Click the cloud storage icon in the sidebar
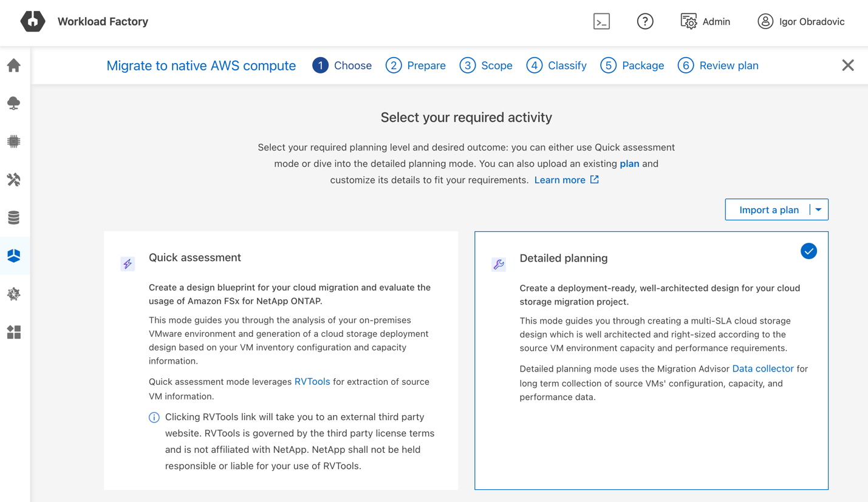Viewport: 868px width, 502px height. pyautogui.click(x=13, y=103)
